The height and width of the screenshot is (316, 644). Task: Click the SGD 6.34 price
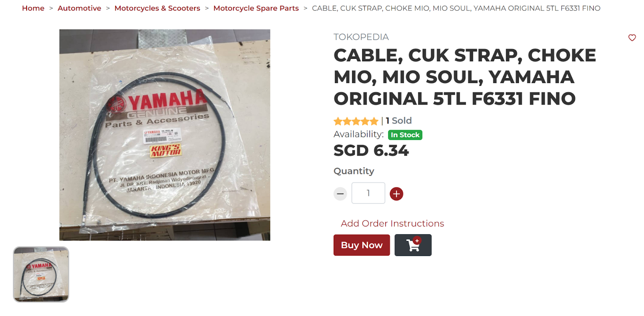click(x=371, y=151)
